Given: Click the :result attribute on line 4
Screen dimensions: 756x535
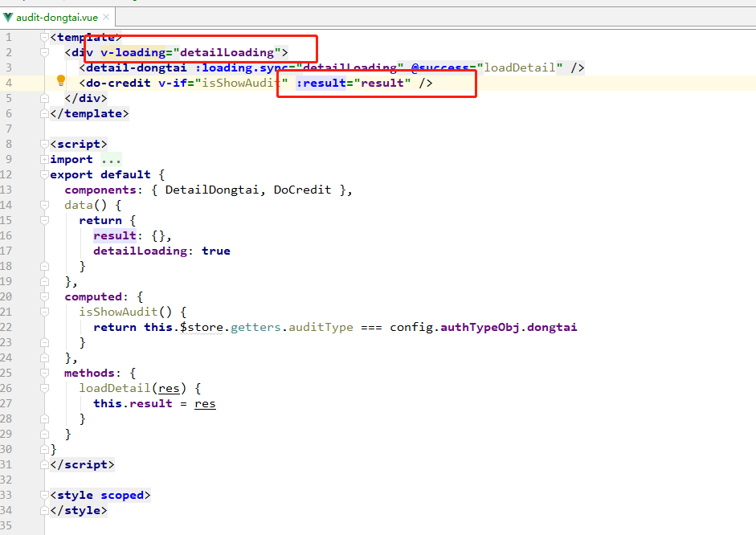Looking at the screenshot, I should [x=321, y=83].
